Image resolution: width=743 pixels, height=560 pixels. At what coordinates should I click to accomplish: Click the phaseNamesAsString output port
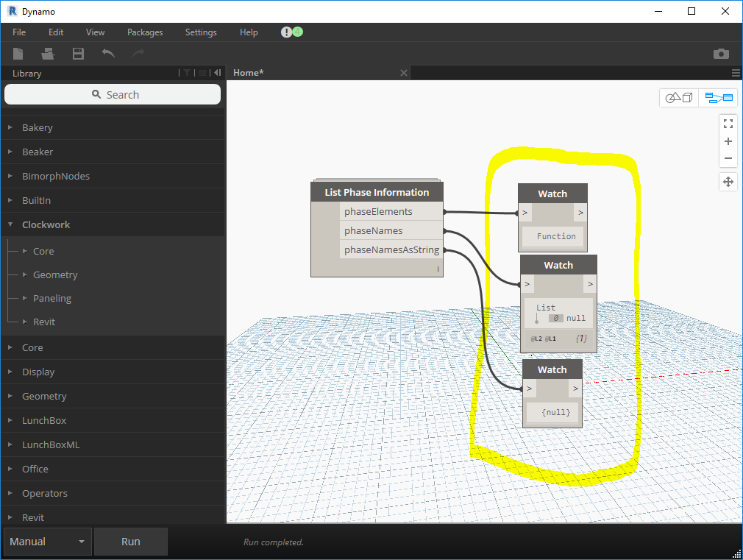coord(391,250)
